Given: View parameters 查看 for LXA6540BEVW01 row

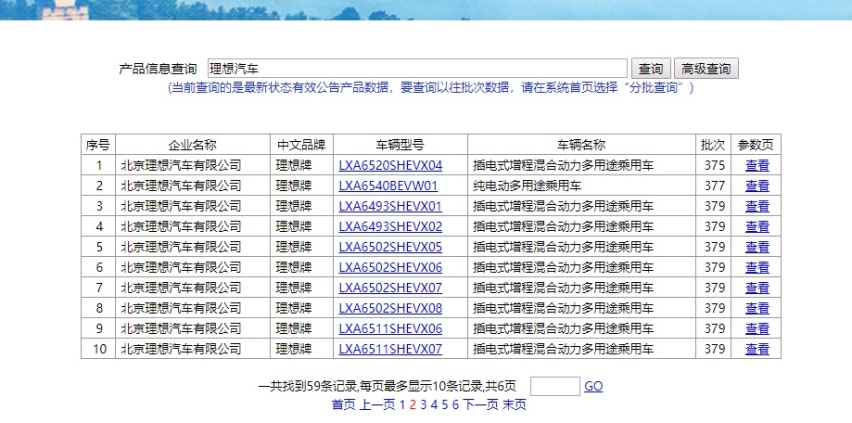Looking at the screenshot, I should coord(757,186).
